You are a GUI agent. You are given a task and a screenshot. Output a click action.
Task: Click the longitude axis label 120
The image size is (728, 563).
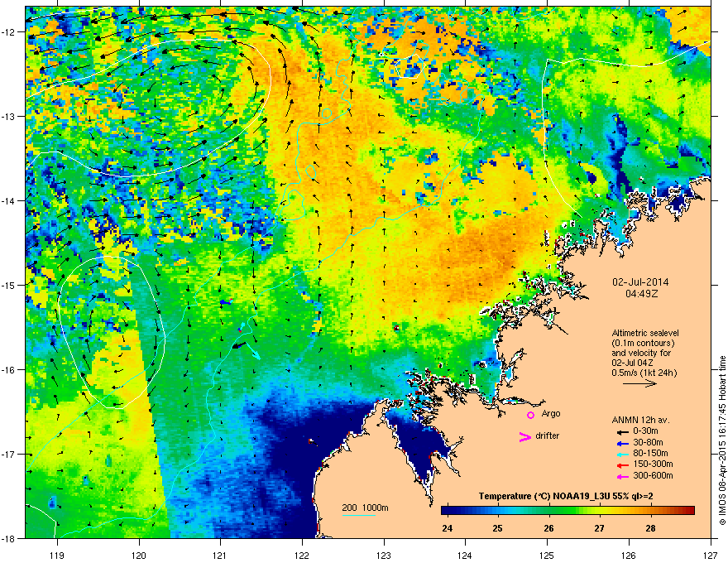pyautogui.click(x=139, y=555)
